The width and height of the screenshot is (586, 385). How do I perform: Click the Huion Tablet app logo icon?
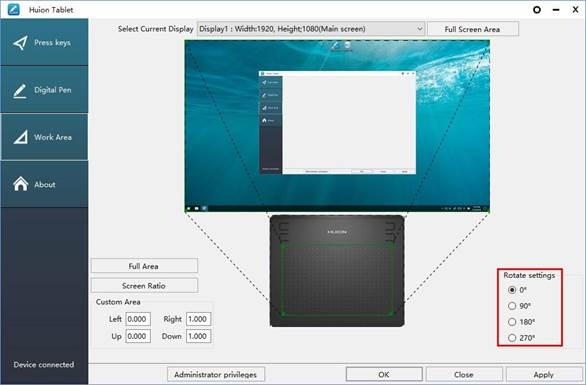13,9
